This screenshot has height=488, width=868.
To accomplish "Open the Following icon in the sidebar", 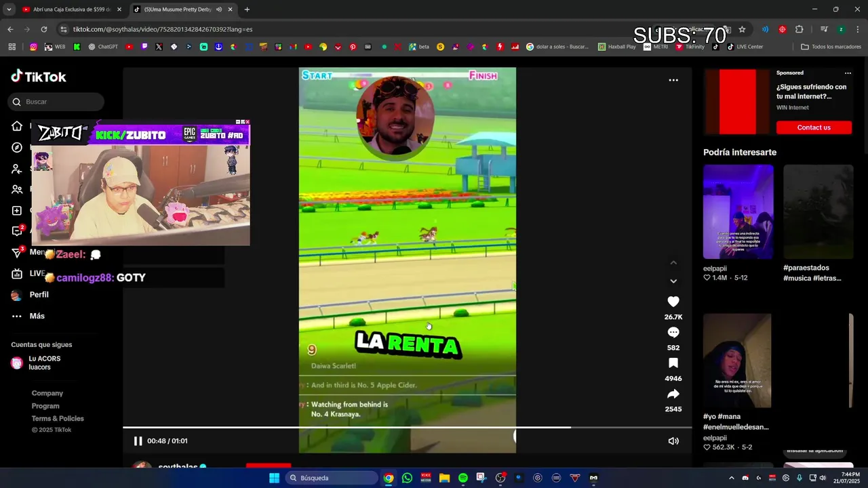I will point(17,169).
